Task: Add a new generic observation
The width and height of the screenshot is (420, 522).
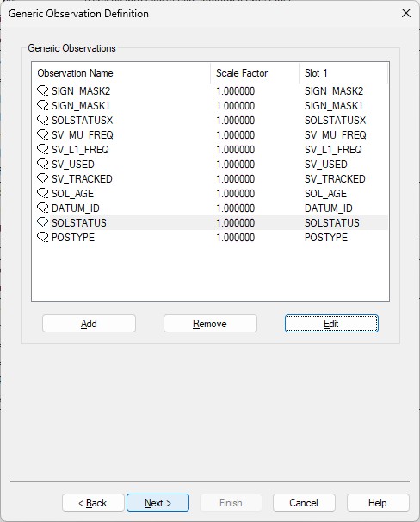Action: [x=89, y=324]
